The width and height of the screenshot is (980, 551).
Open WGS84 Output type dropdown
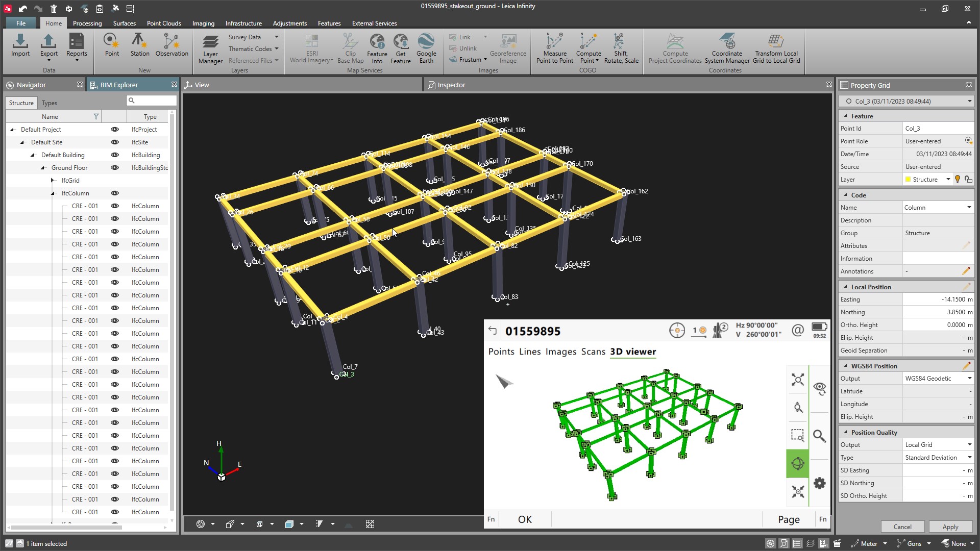coord(969,379)
